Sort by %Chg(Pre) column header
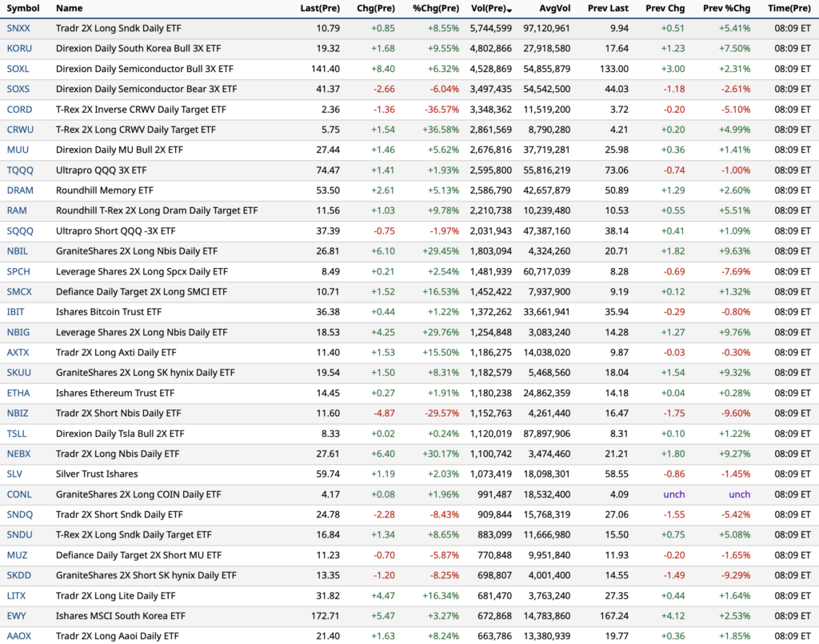The height and width of the screenshot is (644, 819). pyautogui.click(x=436, y=8)
